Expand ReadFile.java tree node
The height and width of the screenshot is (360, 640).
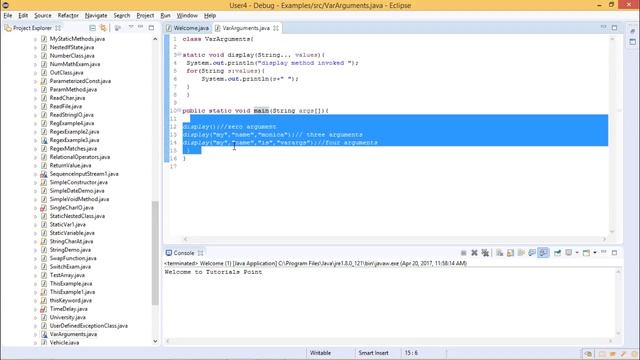pos(36,107)
